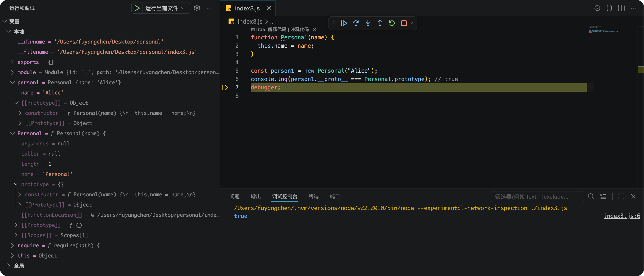The height and width of the screenshot is (276, 644).
Task: Collapse the 本地 scope
Action: pos(9,31)
